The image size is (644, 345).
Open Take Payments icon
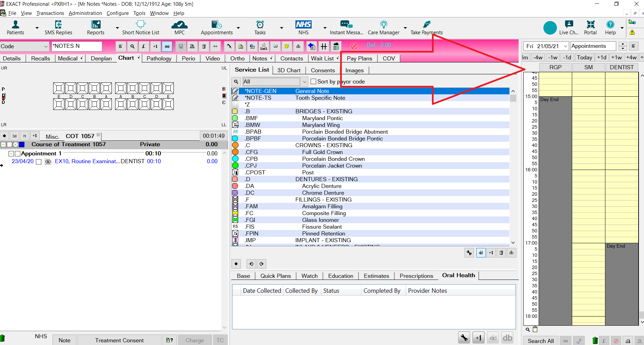427,27
